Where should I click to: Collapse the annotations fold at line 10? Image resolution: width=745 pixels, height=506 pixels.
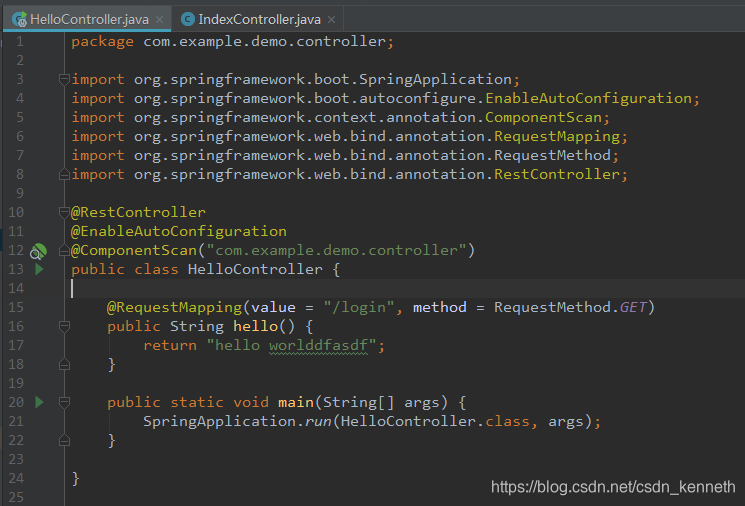coord(65,212)
